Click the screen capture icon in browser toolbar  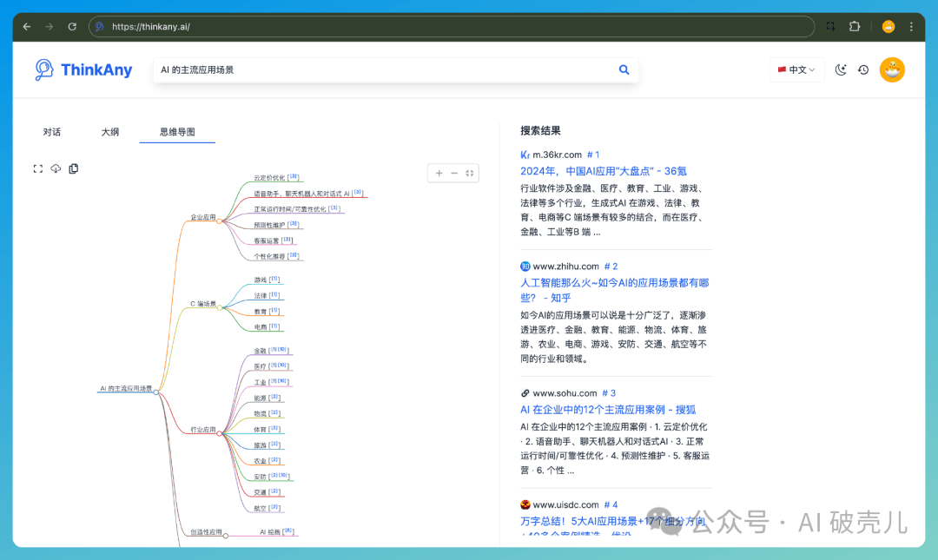[x=830, y=26]
